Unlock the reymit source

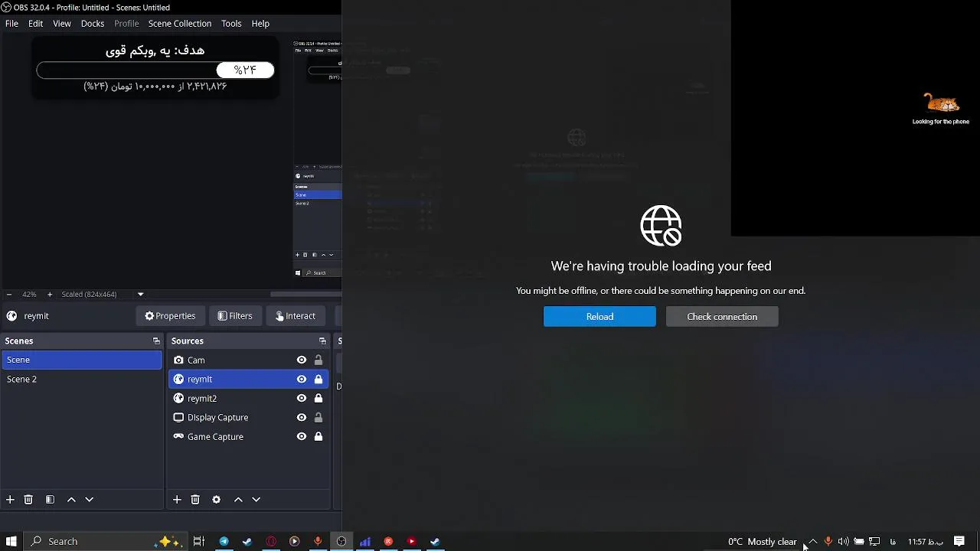(x=318, y=380)
